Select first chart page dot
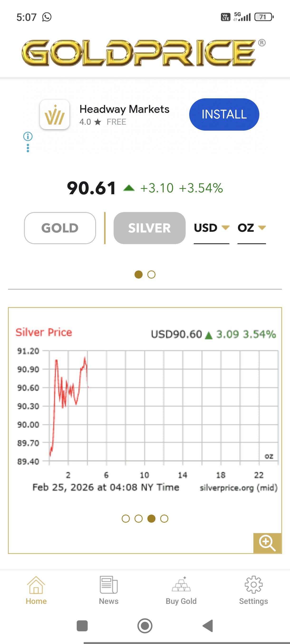The height and width of the screenshot is (644, 290). point(126,519)
